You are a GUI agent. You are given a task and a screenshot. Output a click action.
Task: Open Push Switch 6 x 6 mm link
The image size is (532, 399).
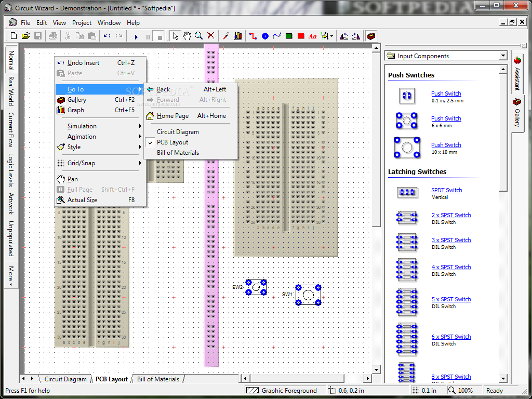tap(446, 118)
